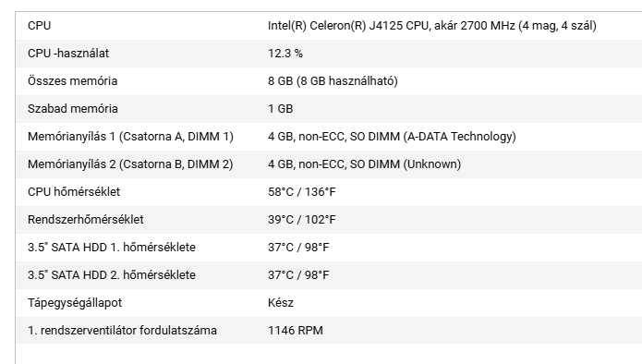Click the Szabad memória label
The width and height of the screenshot is (642, 364).
coord(73,109)
